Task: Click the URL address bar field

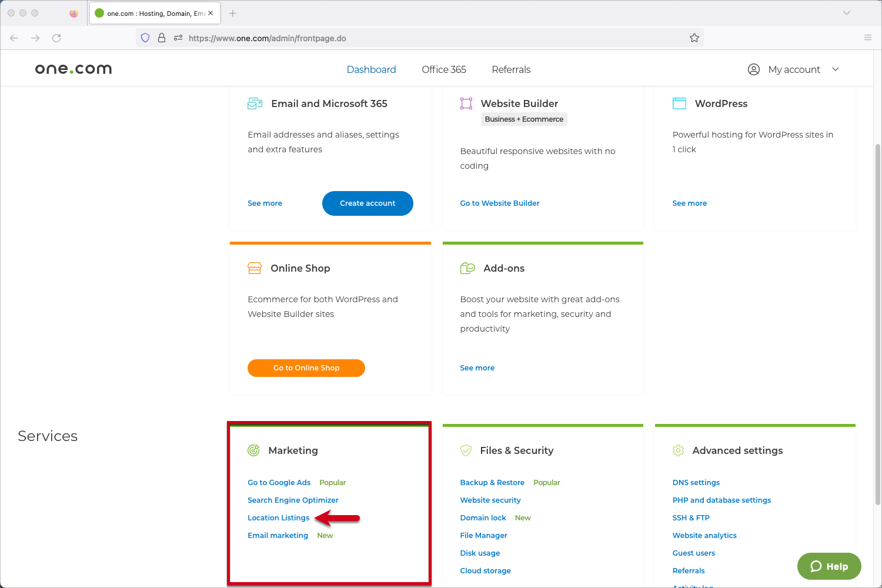Action: point(435,38)
